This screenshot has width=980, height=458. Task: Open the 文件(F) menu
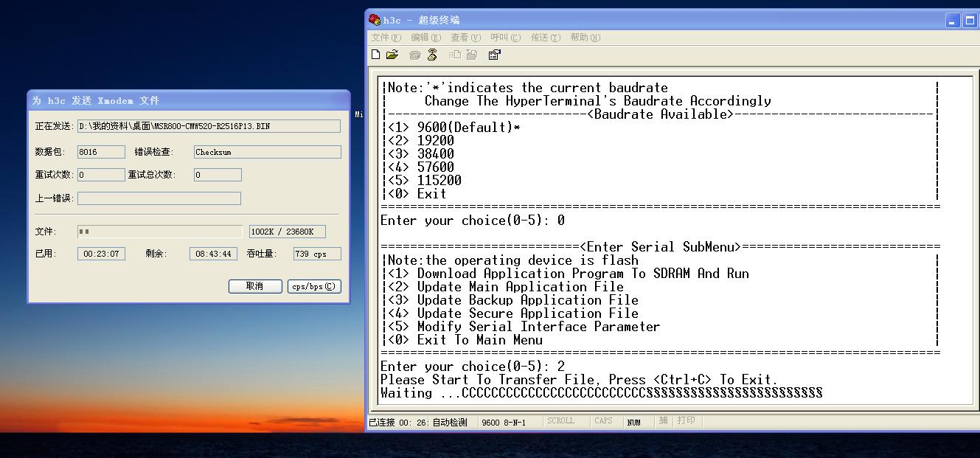click(x=386, y=38)
